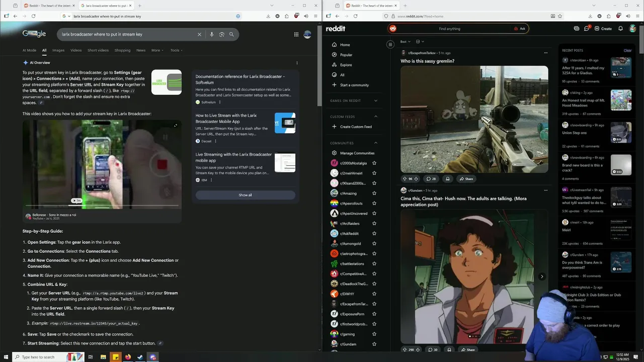Image resolution: width=644 pixels, height=362 pixels.
Task: Open Reddit notifications bell
Action: click(620, 29)
